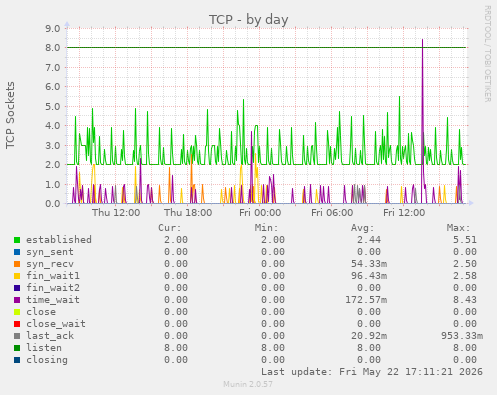This screenshot has width=497, height=395.
Task: Click the 'Max:' column header
Action: pos(459,228)
